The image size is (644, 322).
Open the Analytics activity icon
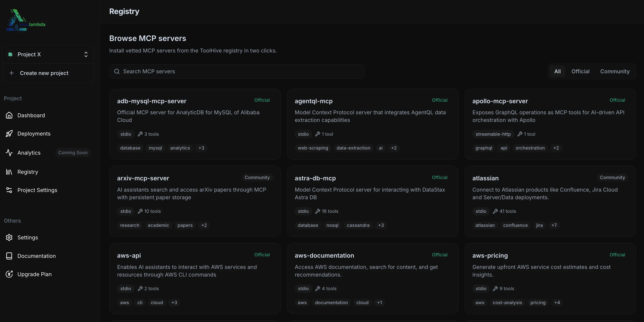pos(9,153)
